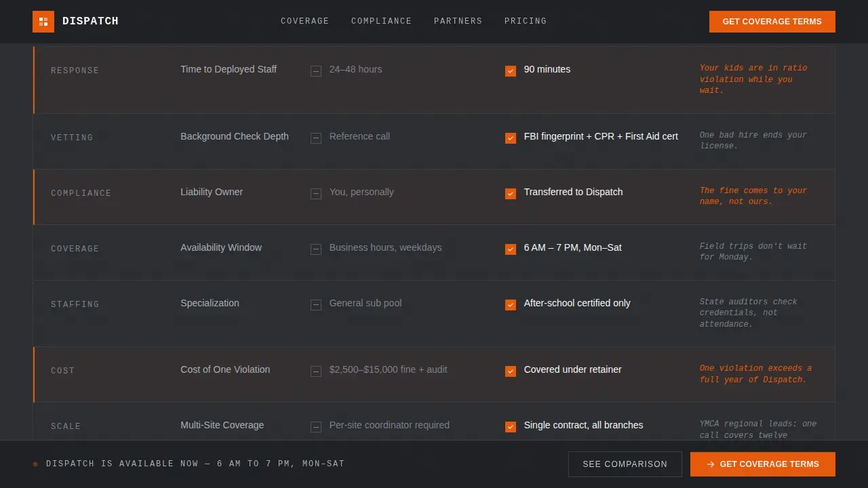Open the Coverage nav item
868x488 pixels.
click(x=305, y=22)
